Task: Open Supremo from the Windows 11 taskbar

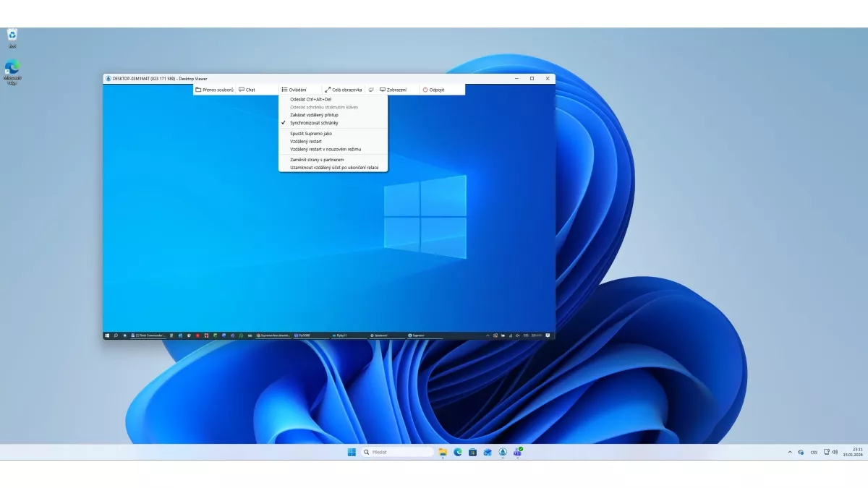Action: point(503,452)
